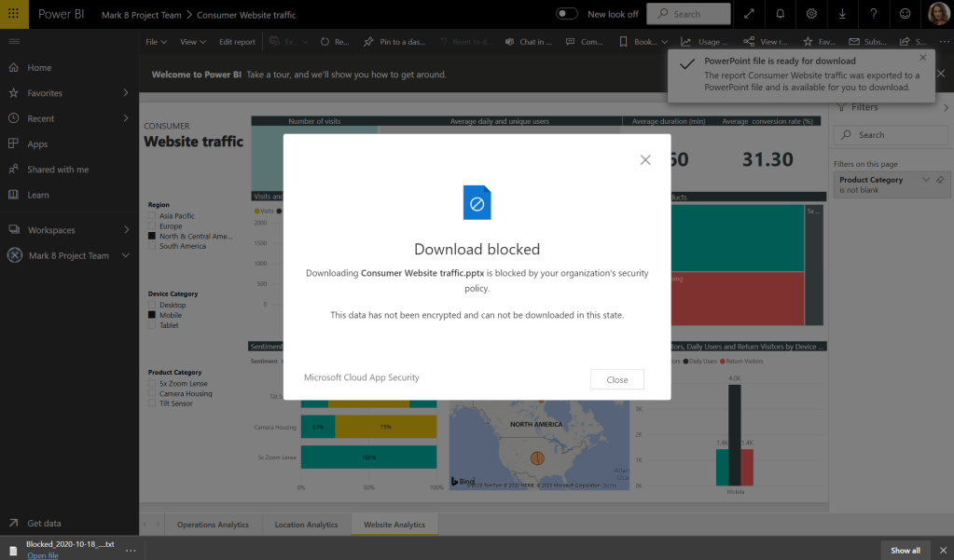Image resolution: width=954 pixels, height=560 pixels.
Task: Click the feedback smiley icon
Action: (904, 14)
